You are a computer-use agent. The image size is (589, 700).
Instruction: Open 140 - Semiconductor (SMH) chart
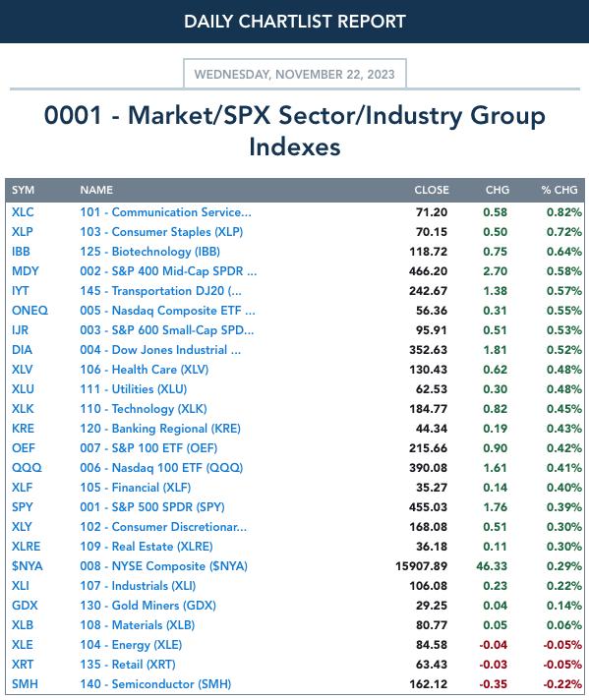[155, 683]
